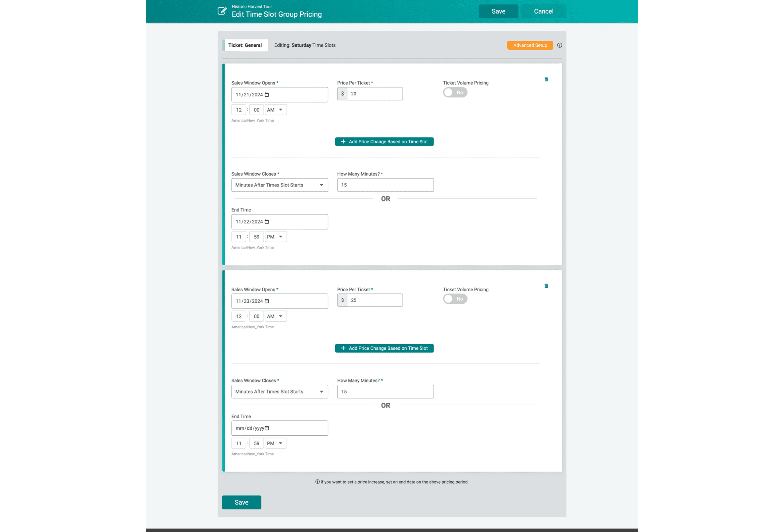Open the empty End Time mm/dd/yyyy calendar picker
This screenshot has width=784, height=532.
click(267, 428)
